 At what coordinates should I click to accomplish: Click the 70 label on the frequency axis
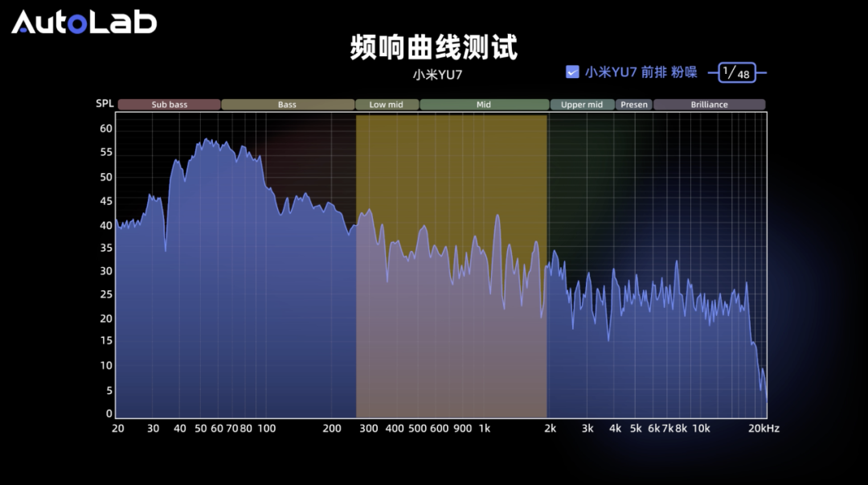point(232,429)
